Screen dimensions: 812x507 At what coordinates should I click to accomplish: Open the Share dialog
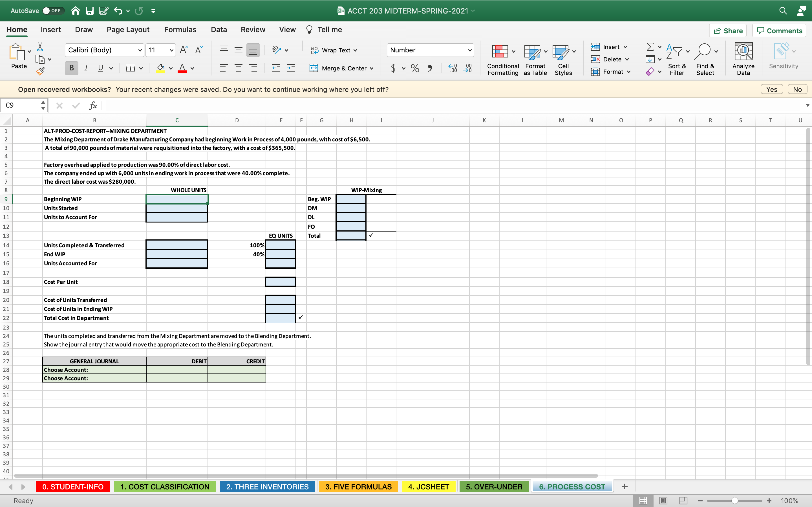click(728, 30)
